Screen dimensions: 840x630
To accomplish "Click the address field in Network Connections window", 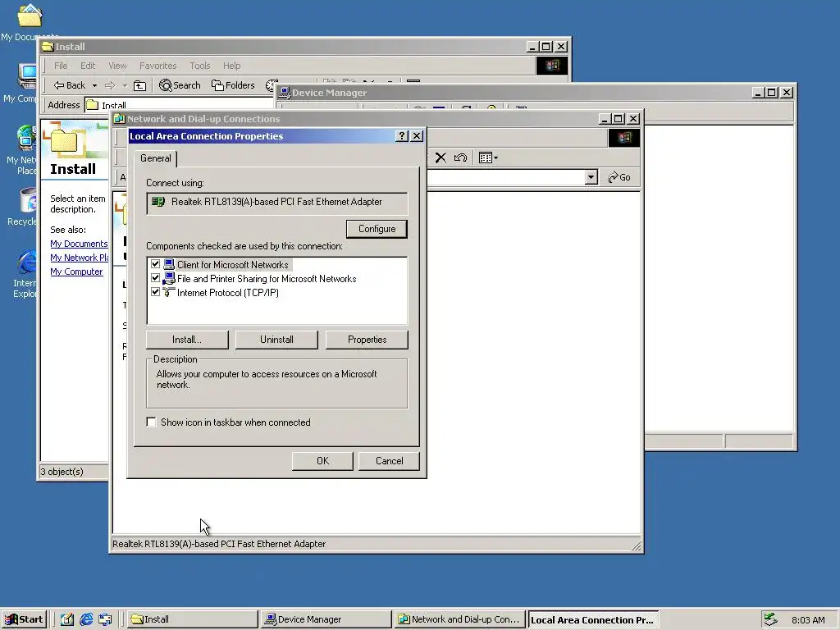I will (505, 177).
